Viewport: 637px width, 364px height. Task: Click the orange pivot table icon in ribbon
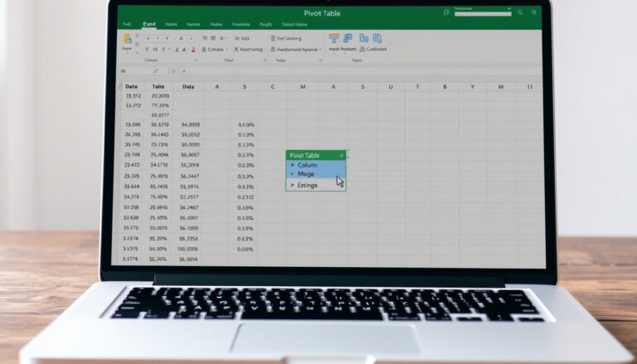pyautogui.click(x=334, y=39)
